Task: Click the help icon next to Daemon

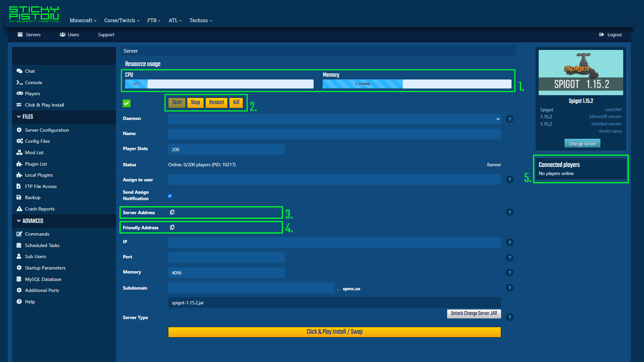Action: (509, 119)
